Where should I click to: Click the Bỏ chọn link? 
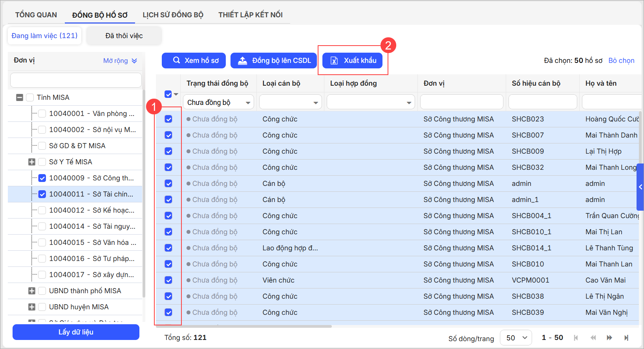point(621,61)
